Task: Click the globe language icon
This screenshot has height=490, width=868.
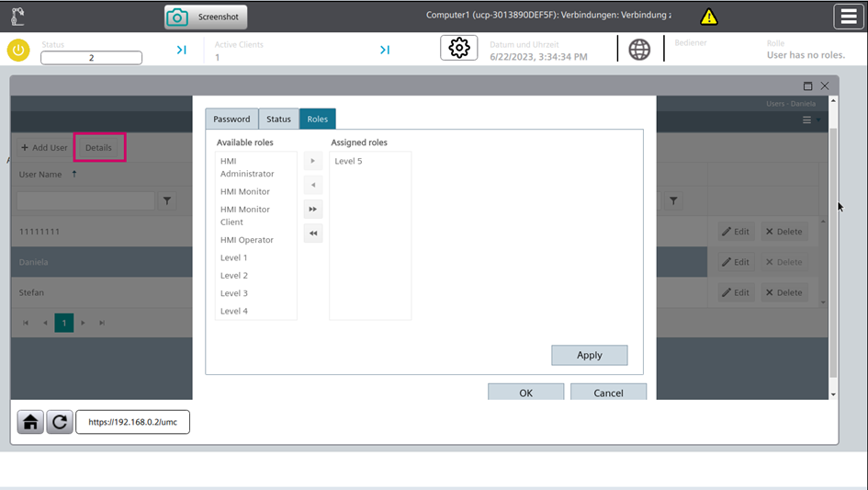Action: pos(639,50)
